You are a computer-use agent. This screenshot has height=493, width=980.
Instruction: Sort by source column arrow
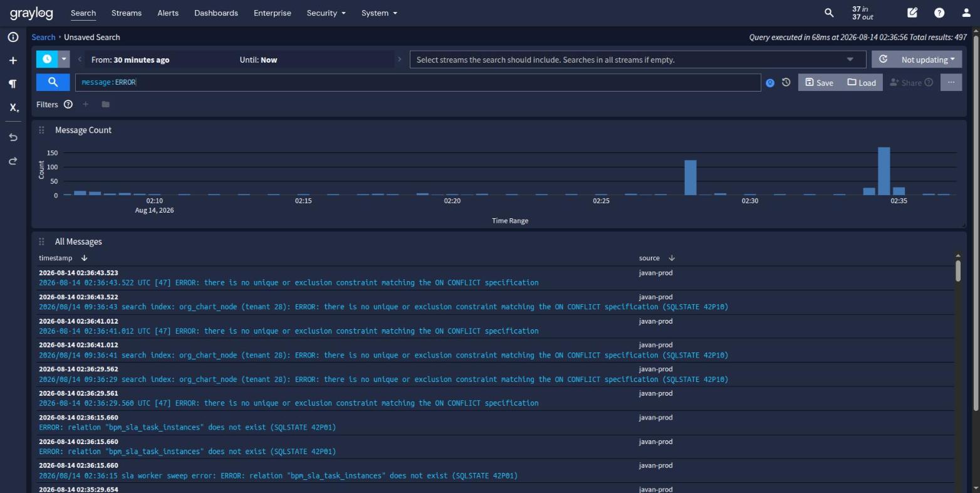tap(672, 258)
